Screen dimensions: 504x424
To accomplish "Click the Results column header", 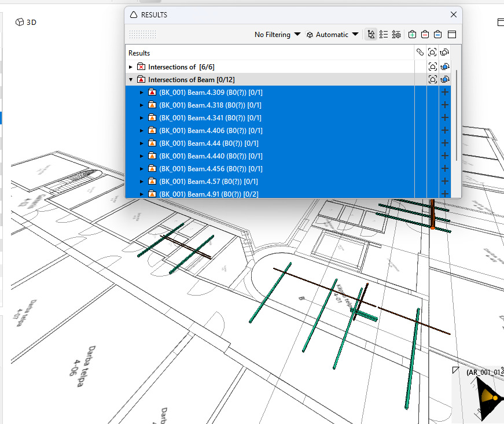I will point(270,53).
